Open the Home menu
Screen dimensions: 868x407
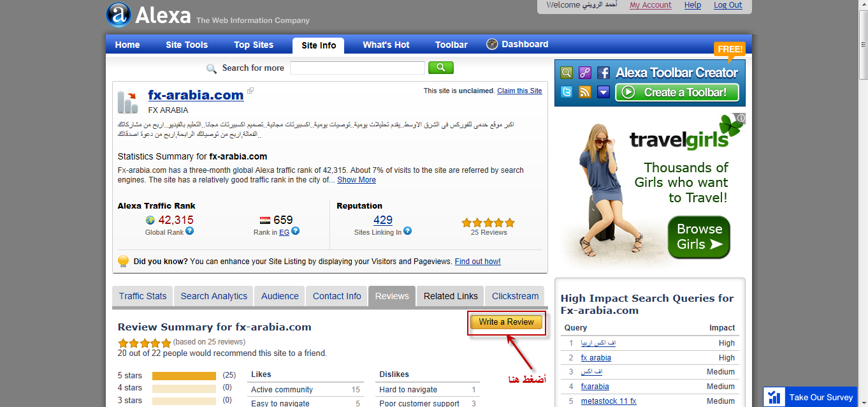click(127, 45)
